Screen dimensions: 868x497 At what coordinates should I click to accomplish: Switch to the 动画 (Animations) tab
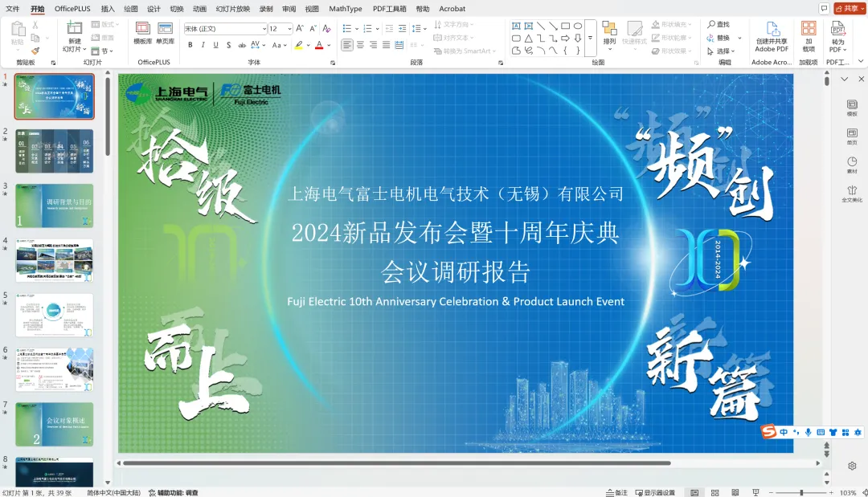(199, 8)
